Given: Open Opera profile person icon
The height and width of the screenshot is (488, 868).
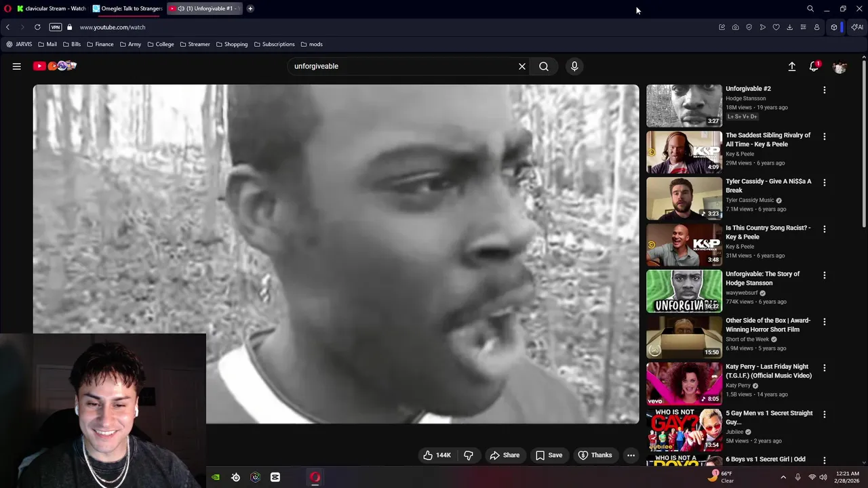Looking at the screenshot, I should tap(817, 27).
